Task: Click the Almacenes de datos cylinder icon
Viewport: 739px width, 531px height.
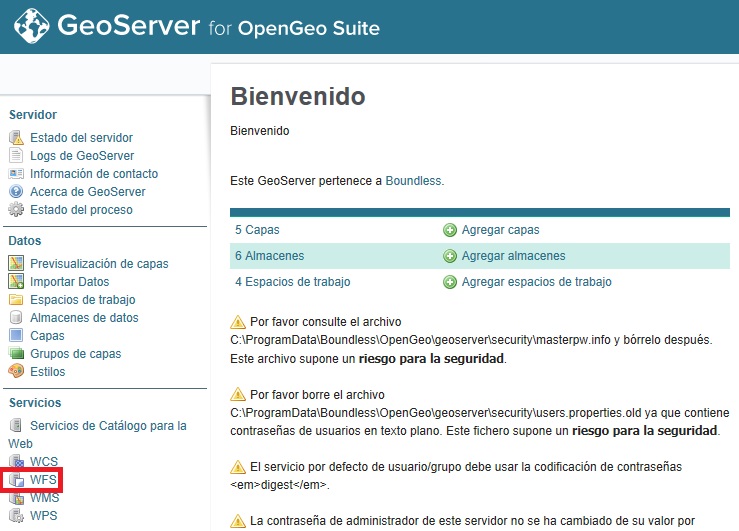Action: pos(16,318)
